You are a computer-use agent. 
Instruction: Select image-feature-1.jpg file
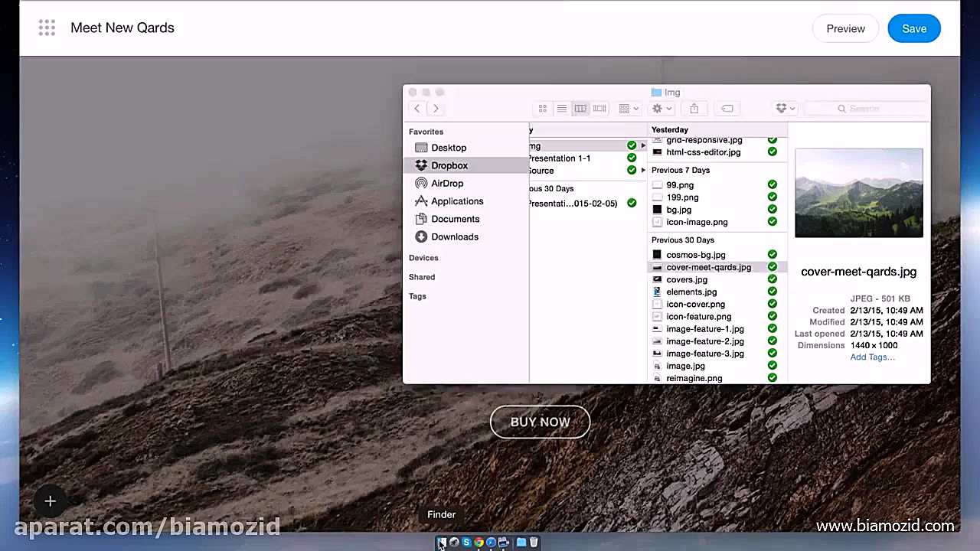pyautogui.click(x=705, y=329)
